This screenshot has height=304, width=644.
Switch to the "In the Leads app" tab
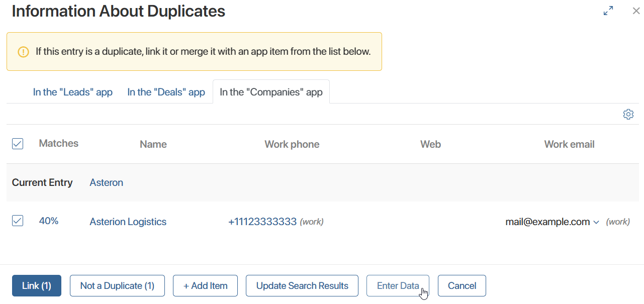(x=72, y=92)
